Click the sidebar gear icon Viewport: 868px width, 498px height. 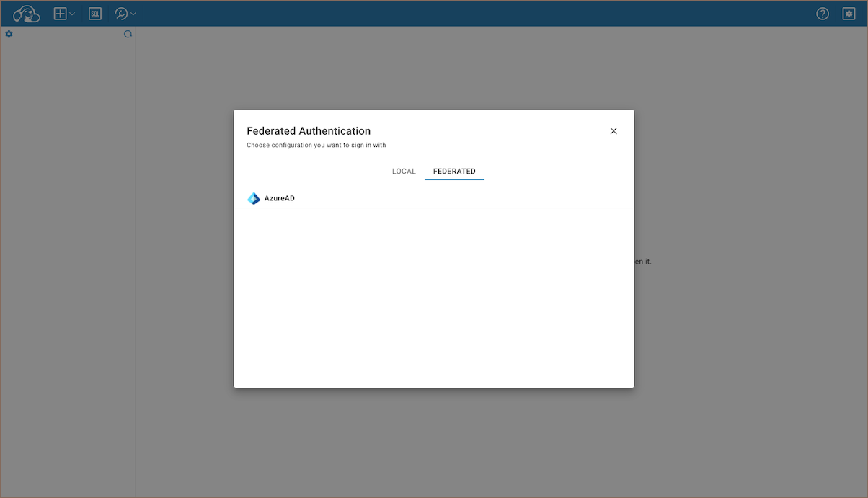click(9, 34)
